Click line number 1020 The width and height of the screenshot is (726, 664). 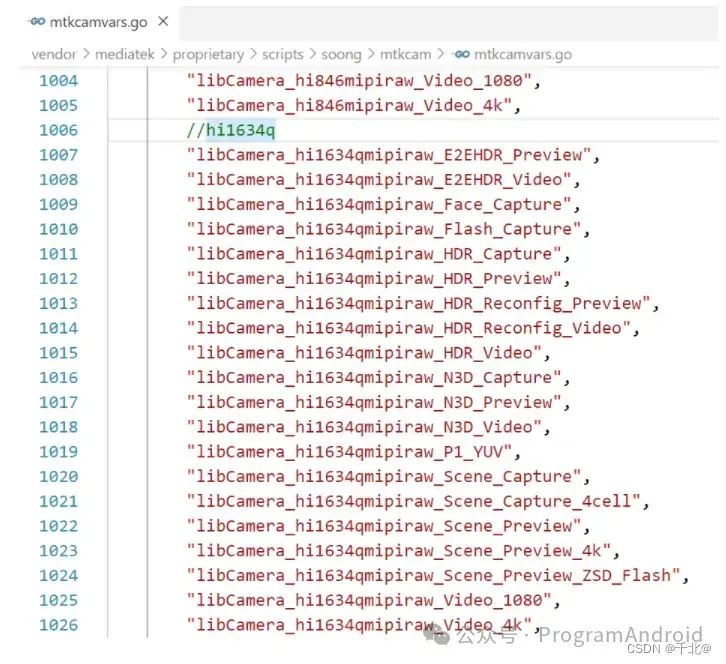coord(58,476)
